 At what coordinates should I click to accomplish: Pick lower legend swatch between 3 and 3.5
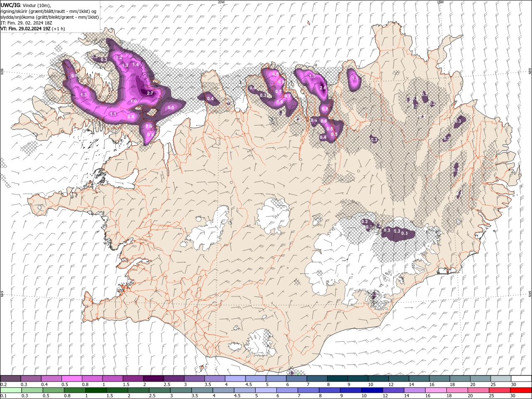point(181,390)
